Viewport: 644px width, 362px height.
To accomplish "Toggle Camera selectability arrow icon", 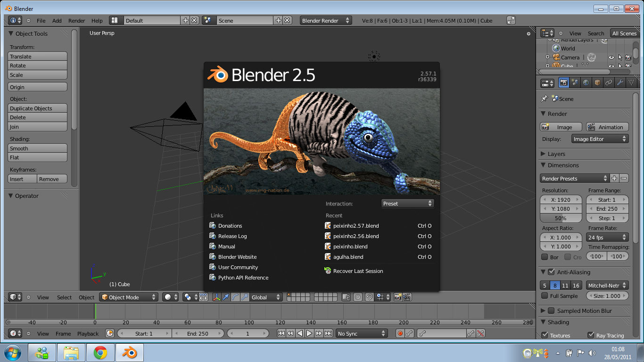I will [620, 58].
